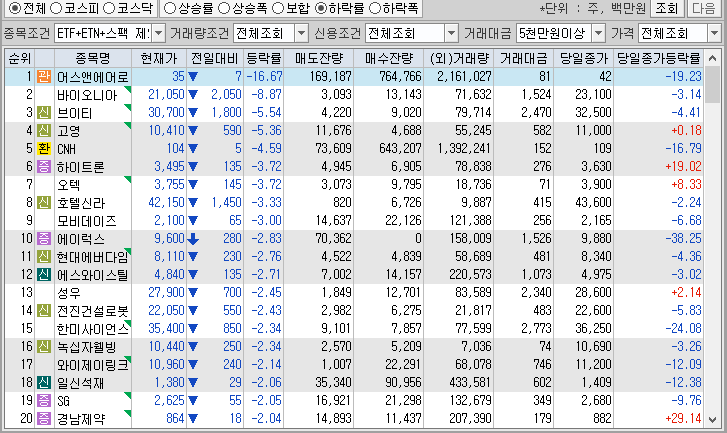
Task: Sort by 종목명 column header
Action: tap(93, 58)
